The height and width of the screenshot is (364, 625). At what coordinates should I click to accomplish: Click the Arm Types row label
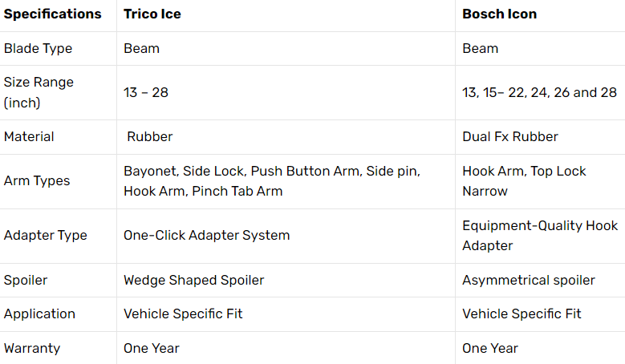37,181
